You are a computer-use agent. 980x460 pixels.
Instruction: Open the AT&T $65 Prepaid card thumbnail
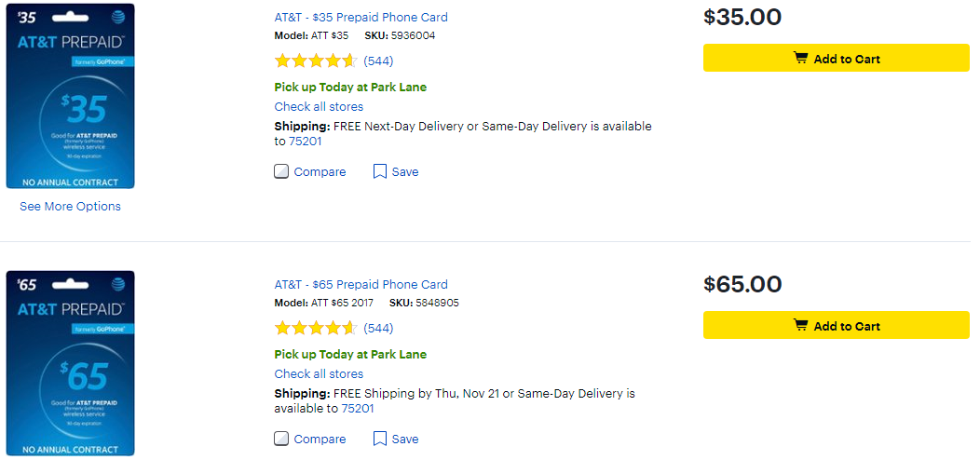click(x=71, y=363)
